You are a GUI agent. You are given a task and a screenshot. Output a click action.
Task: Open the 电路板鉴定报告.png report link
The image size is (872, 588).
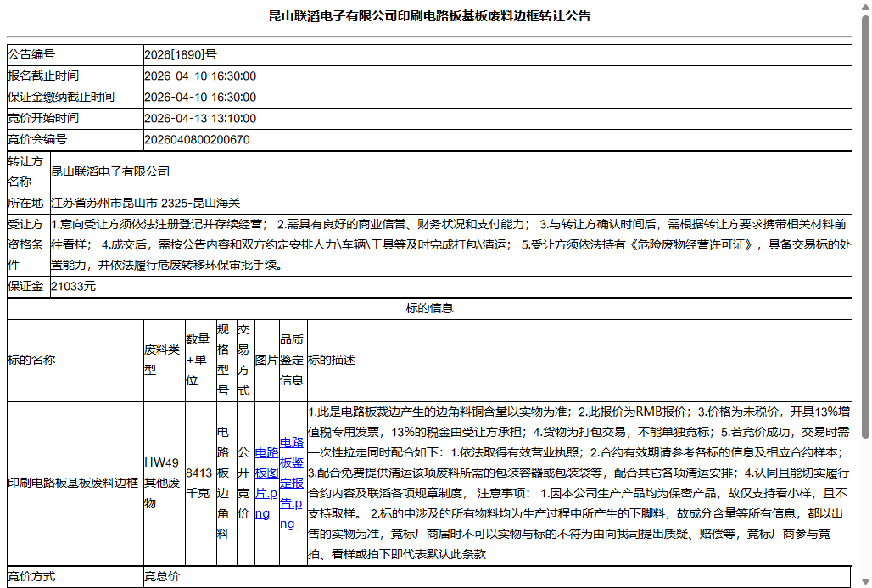(x=292, y=483)
